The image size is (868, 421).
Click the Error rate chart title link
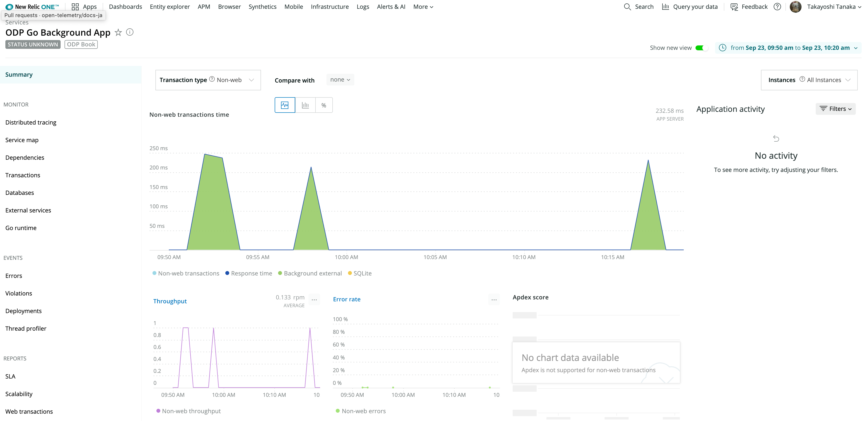point(347,299)
